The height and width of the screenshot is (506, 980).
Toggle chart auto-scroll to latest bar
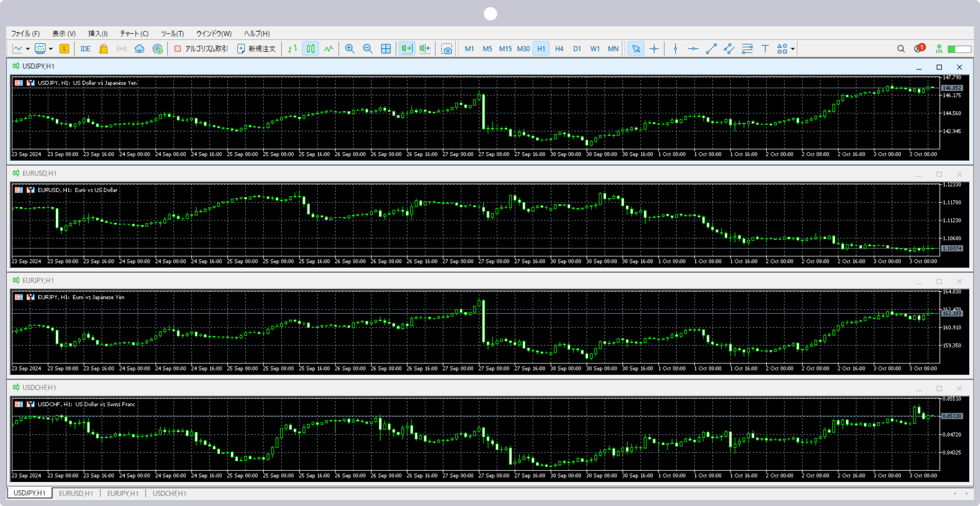coord(406,49)
